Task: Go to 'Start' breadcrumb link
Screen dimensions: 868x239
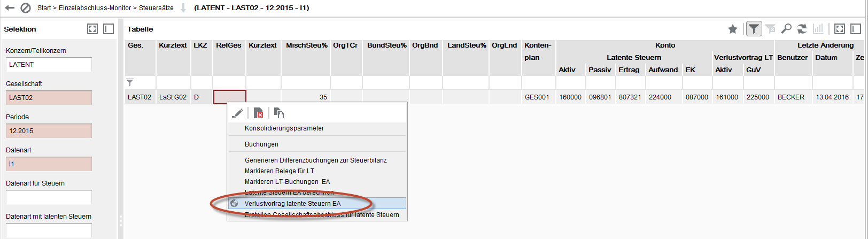Action: coord(44,8)
